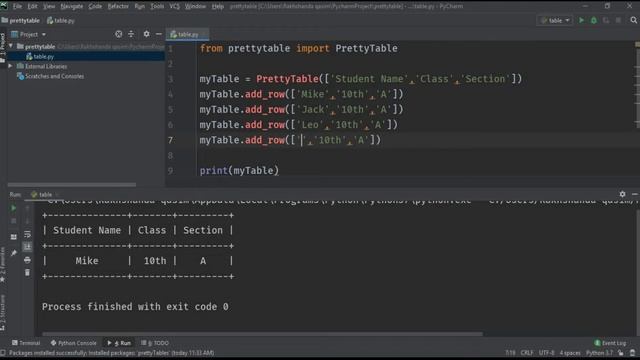Open the Edit menu
Image resolution: width=640 pixels, height=360 pixels.
(32, 6)
